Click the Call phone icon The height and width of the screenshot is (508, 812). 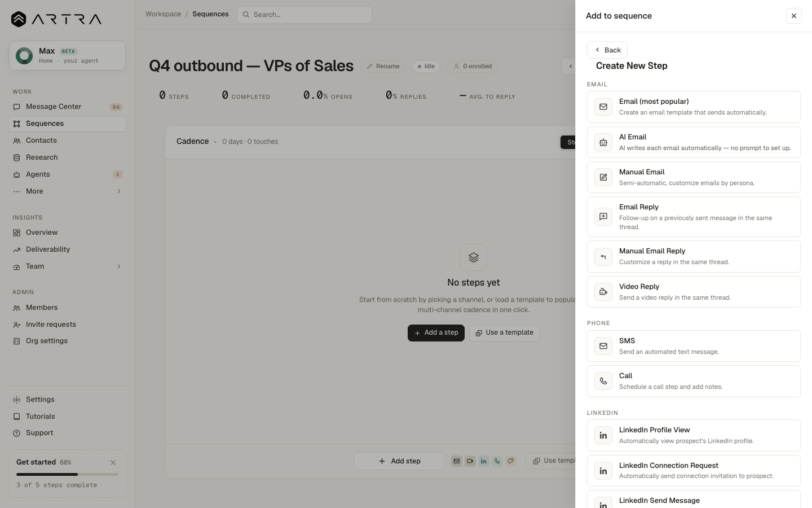[603, 381]
